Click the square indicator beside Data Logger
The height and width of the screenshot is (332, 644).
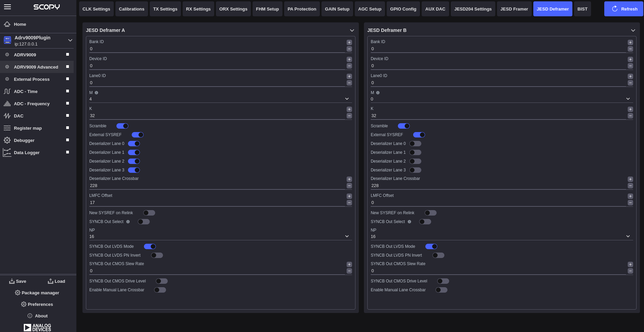[x=68, y=152]
